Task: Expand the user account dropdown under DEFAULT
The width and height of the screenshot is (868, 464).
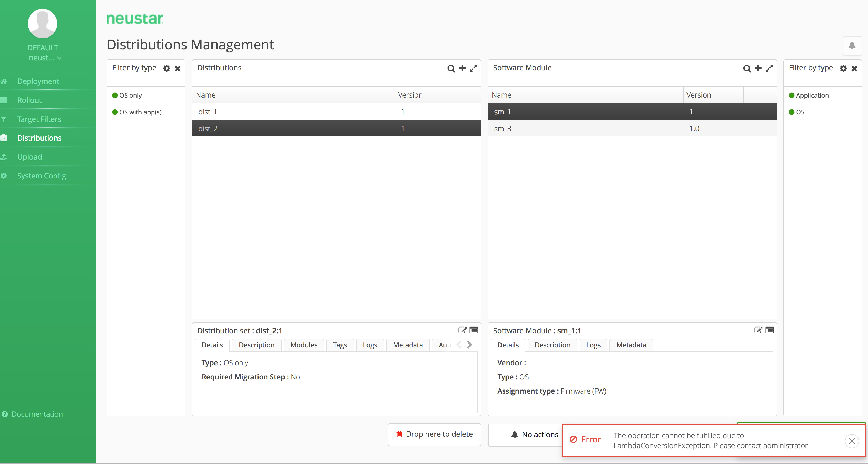Action: point(59,58)
